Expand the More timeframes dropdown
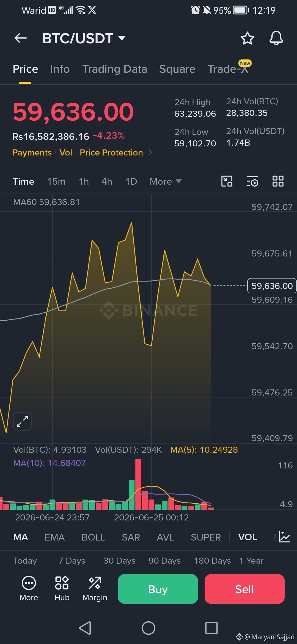The width and height of the screenshot is (297, 644). coord(166,181)
